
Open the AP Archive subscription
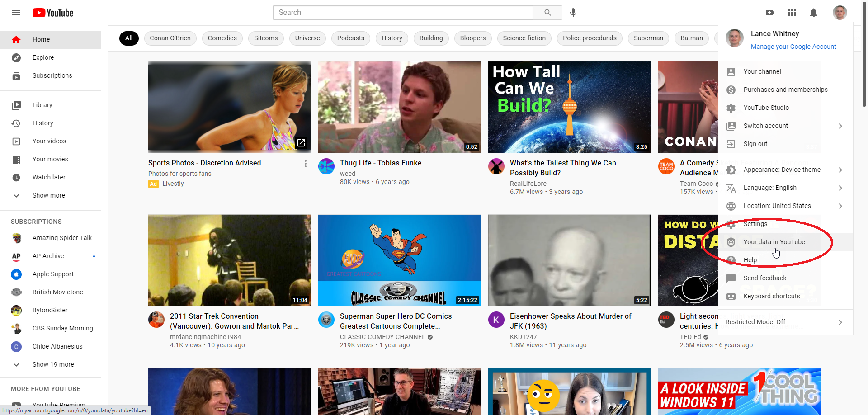[51, 256]
